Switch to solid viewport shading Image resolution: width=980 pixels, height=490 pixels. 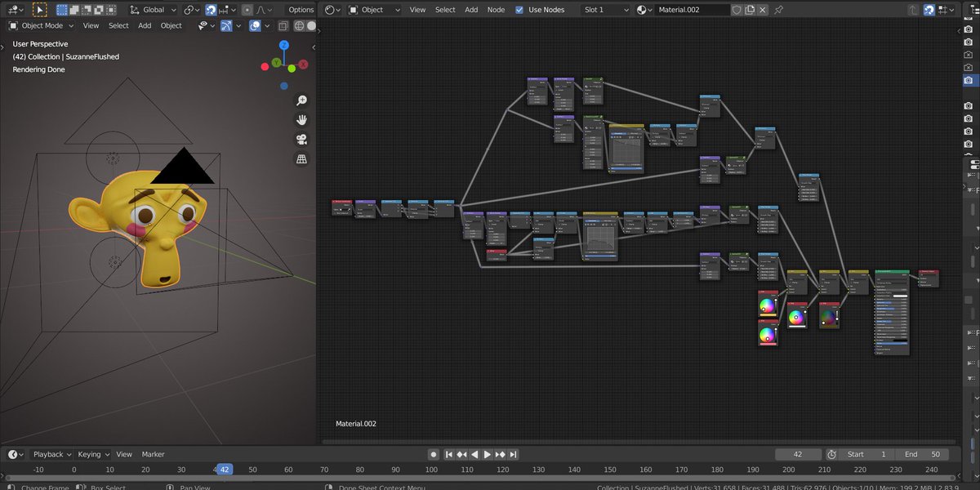coord(312,25)
